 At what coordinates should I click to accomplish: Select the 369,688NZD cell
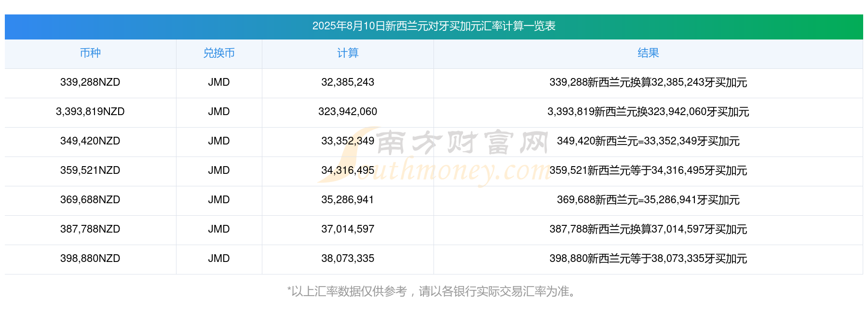tap(90, 200)
